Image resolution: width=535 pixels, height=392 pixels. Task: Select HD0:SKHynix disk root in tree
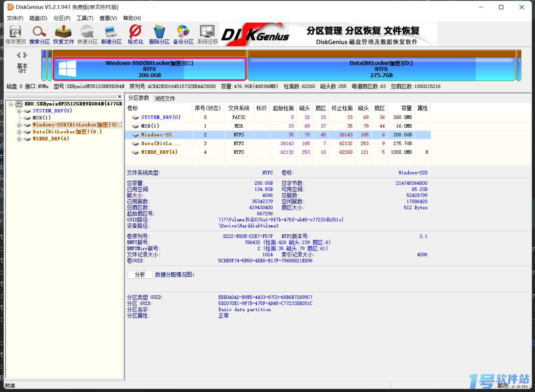click(x=73, y=104)
